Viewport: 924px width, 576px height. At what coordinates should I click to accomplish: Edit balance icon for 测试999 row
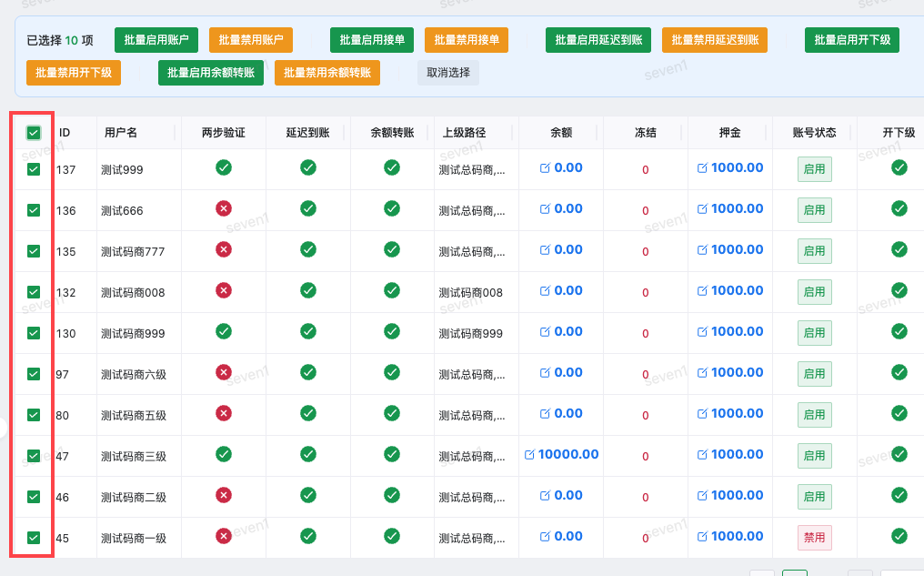tap(545, 168)
